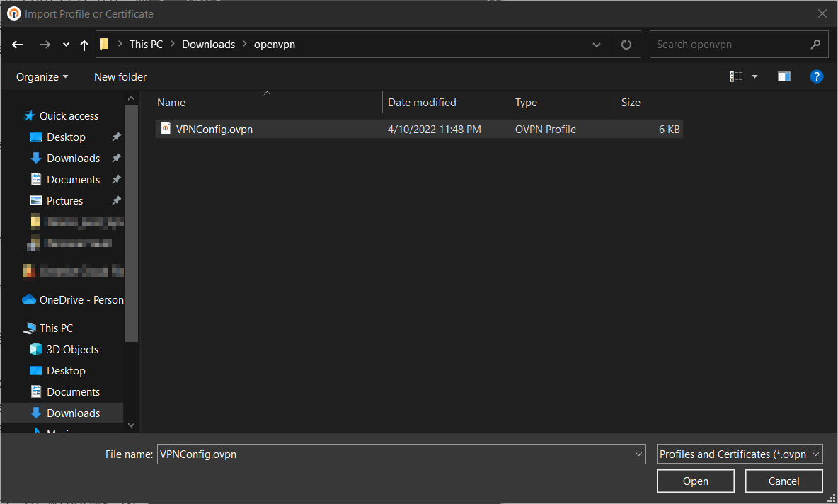Image resolution: width=838 pixels, height=504 pixels.
Task: Open the file type filter dropdown
Action: click(739, 454)
